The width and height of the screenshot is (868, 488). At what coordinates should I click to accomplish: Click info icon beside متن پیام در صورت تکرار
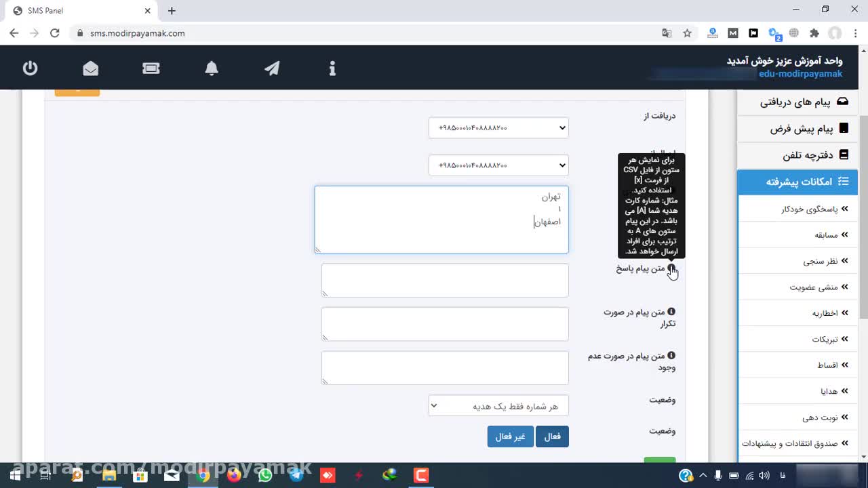coord(671,312)
